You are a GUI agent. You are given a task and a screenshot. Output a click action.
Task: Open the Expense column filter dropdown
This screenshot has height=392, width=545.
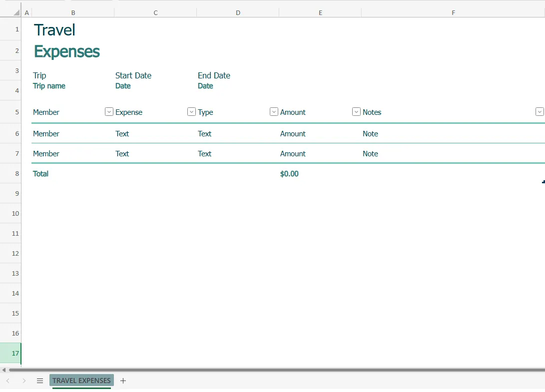(191, 112)
